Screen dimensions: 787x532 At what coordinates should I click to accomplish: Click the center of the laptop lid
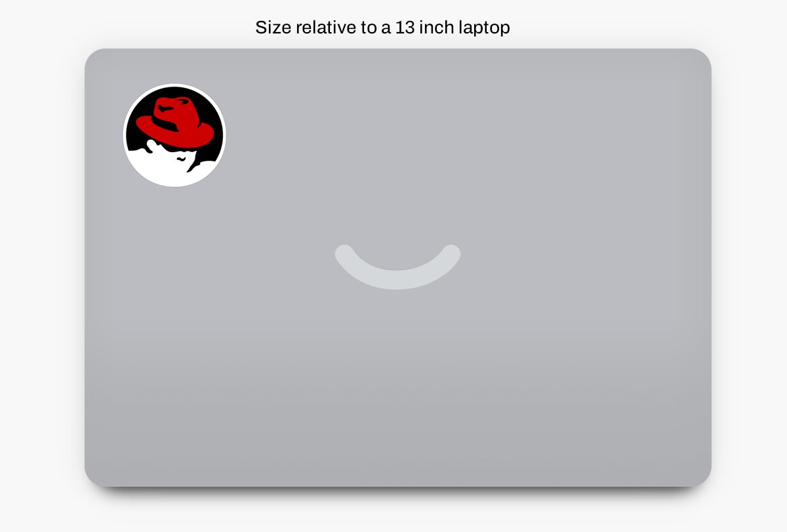tap(397, 268)
